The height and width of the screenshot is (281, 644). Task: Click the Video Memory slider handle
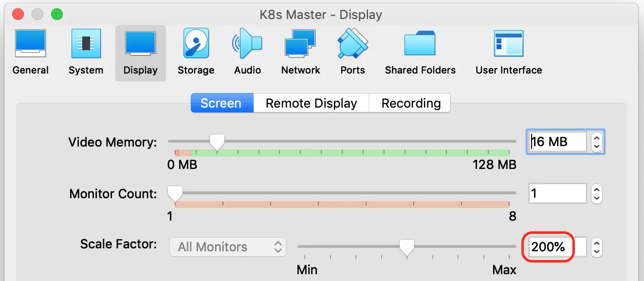[x=217, y=142]
